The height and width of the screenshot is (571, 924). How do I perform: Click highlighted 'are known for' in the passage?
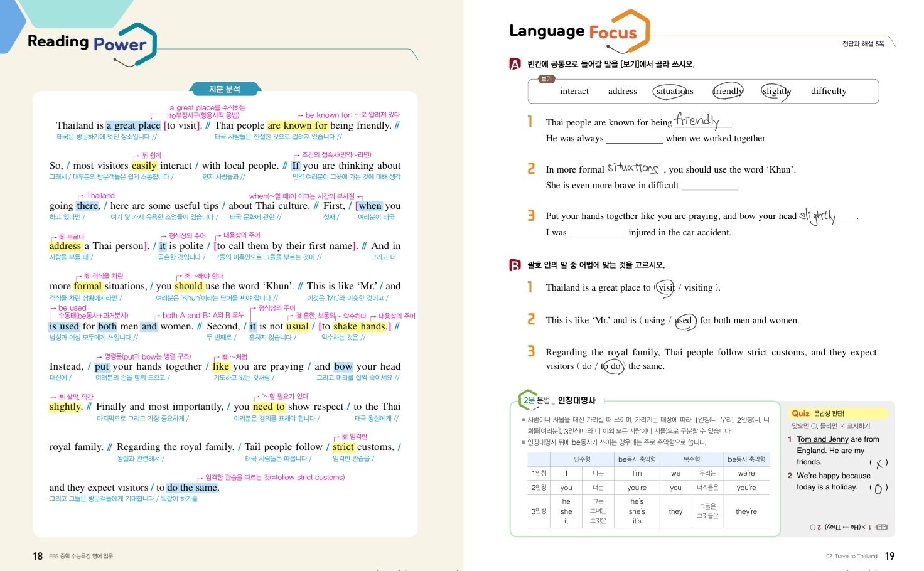(298, 125)
